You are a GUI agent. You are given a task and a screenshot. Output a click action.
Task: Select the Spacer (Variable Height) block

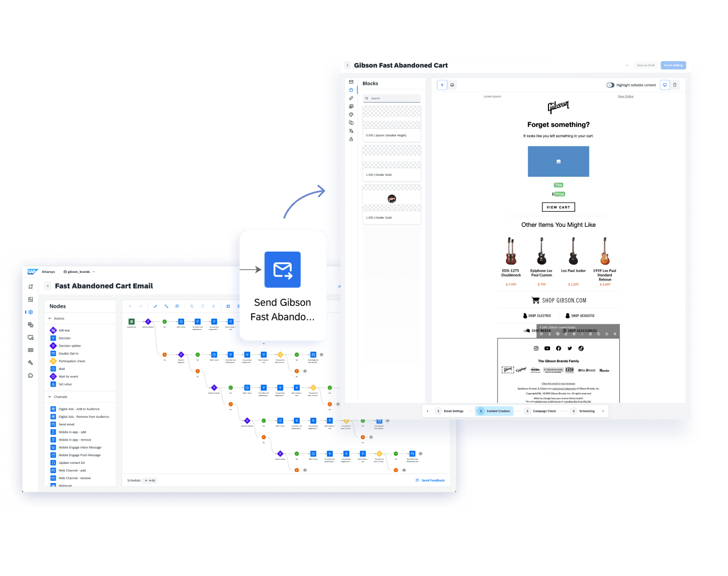[x=392, y=124]
